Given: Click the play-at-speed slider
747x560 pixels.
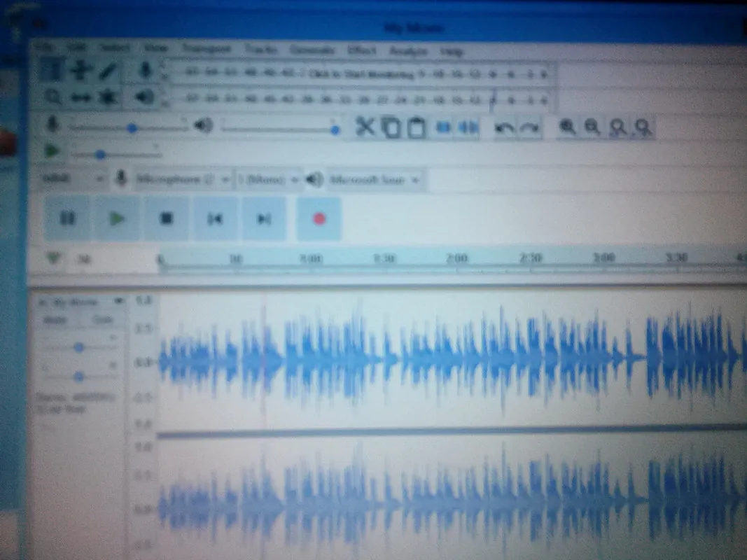Looking at the screenshot, I should [x=116, y=154].
